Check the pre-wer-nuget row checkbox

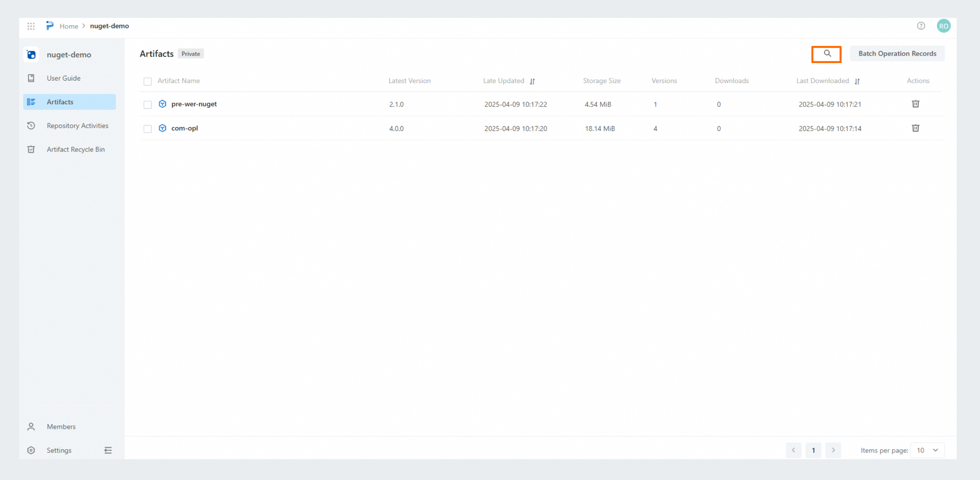pyautogui.click(x=148, y=105)
